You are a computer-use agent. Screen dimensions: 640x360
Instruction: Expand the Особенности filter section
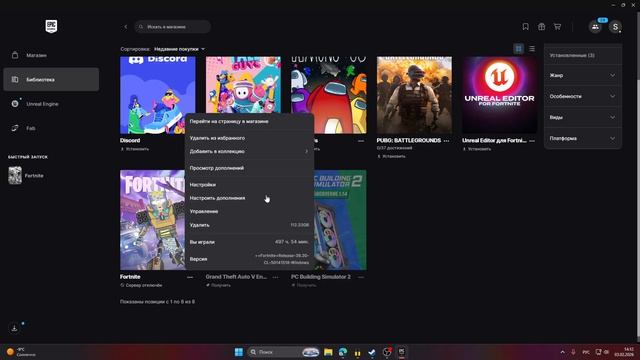click(x=583, y=96)
